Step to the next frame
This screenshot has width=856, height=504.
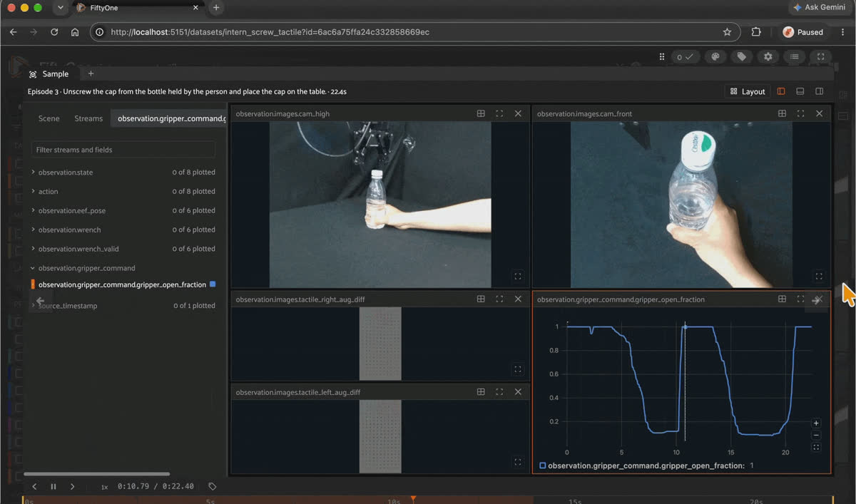(x=72, y=486)
